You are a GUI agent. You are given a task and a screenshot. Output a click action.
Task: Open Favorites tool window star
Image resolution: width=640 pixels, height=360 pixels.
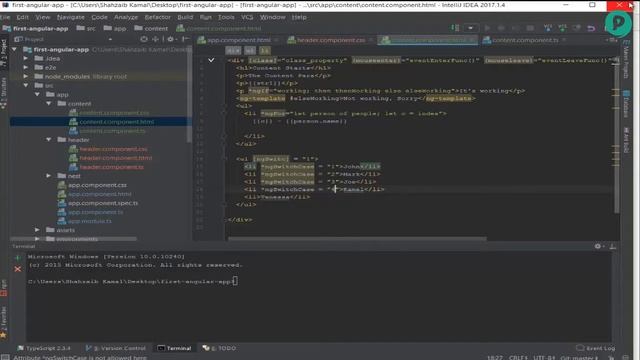pyautogui.click(x=4, y=335)
